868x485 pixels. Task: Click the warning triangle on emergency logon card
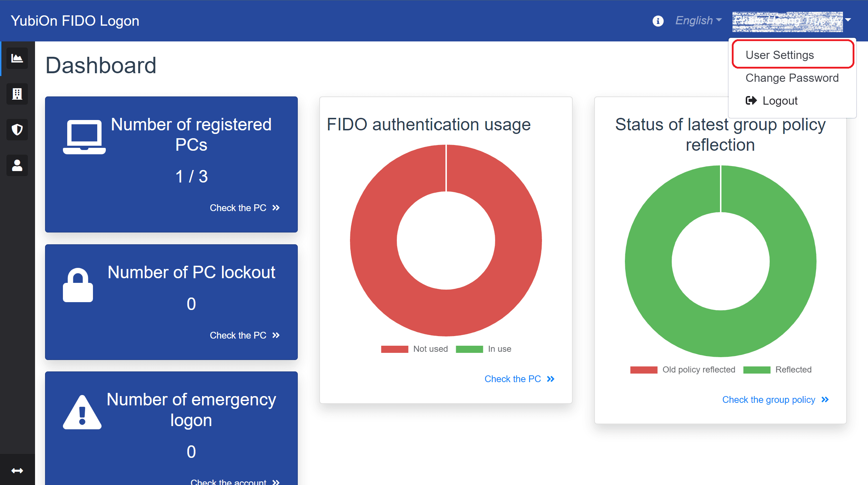tap(82, 412)
